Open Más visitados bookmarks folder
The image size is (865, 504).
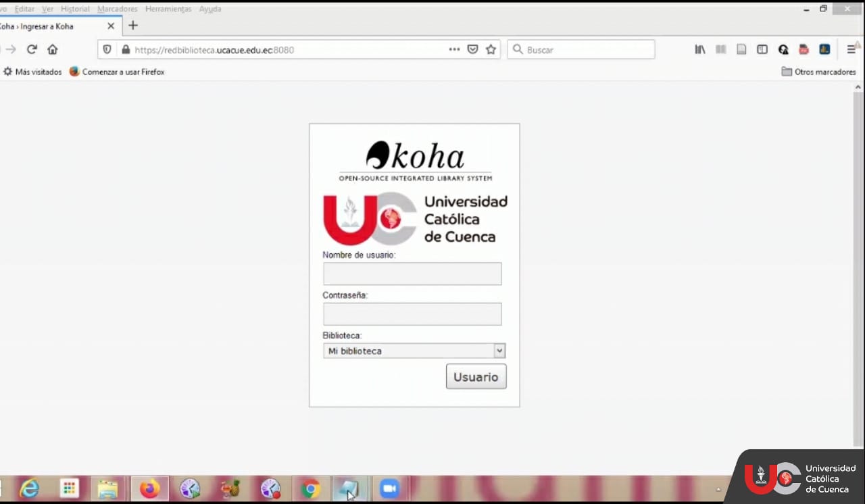point(32,72)
